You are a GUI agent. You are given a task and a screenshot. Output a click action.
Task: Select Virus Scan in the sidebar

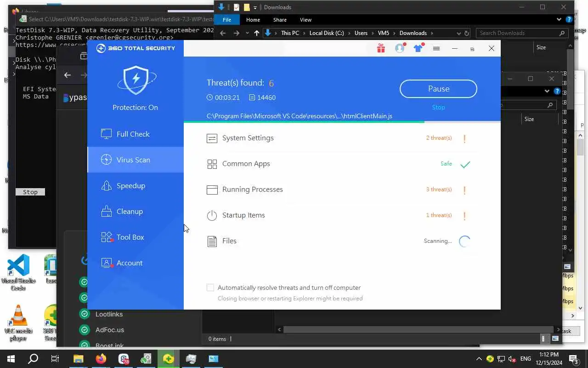[x=136, y=160]
